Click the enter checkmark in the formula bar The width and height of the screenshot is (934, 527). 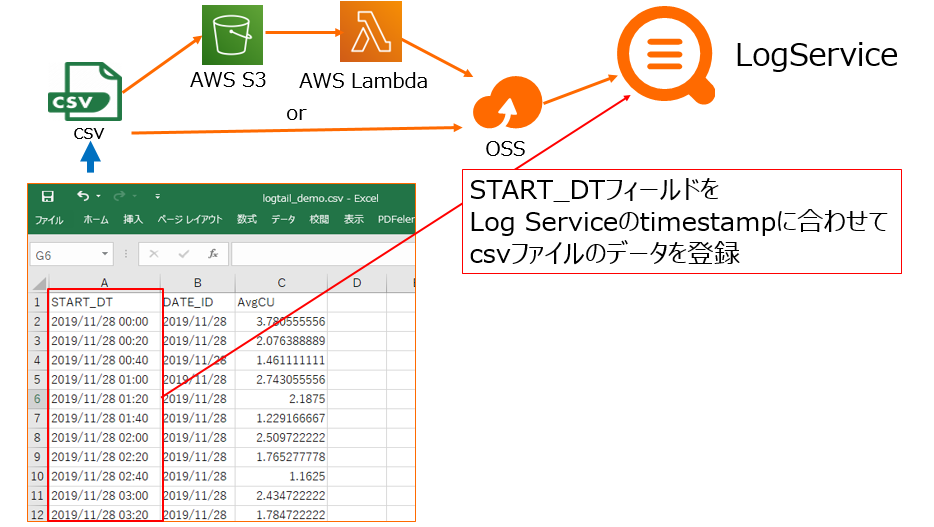click(183, 254)
